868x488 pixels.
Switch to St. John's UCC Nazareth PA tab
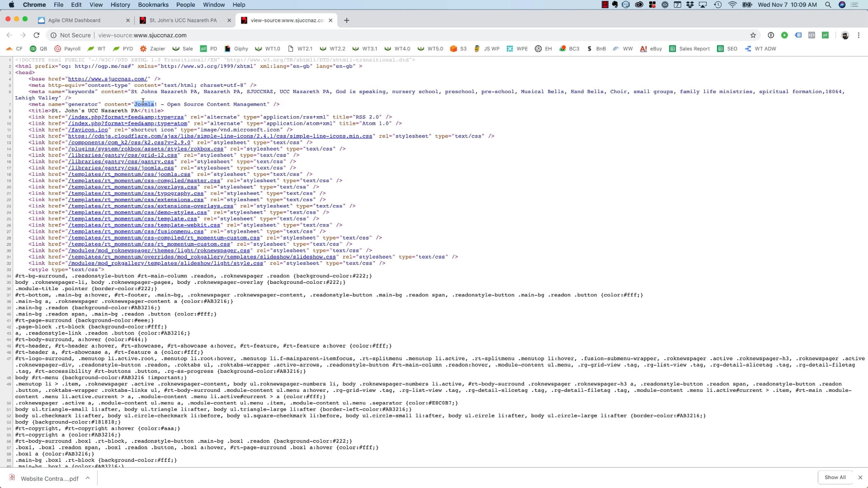pos(183,20)
